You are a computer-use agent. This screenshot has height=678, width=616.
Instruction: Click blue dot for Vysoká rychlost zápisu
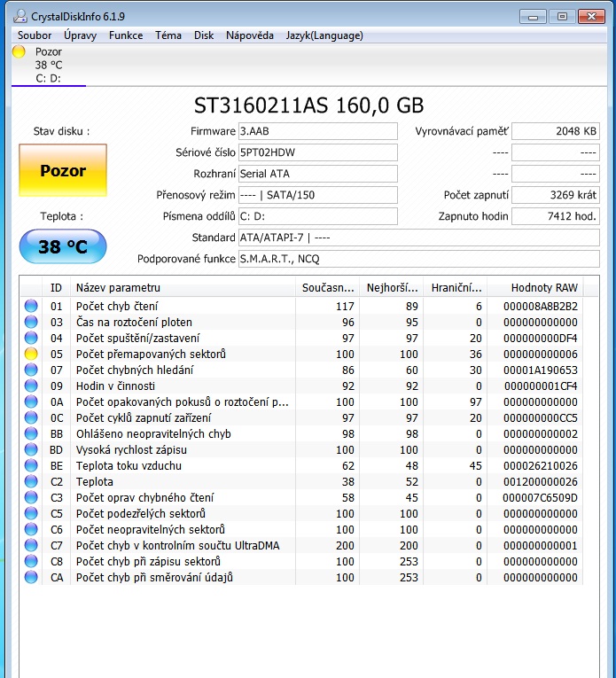(x=31, y=449)
